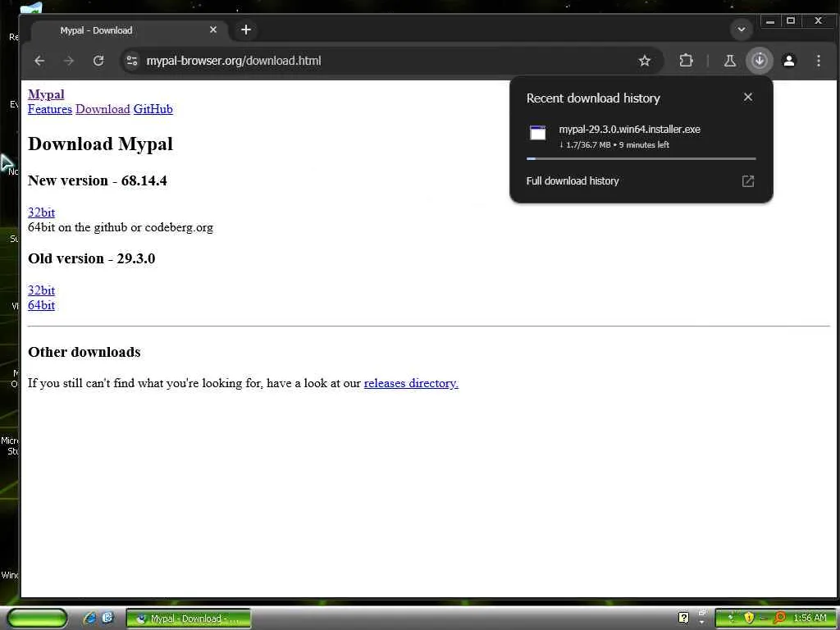Close the Mypal - Download tab

(213, 30)
